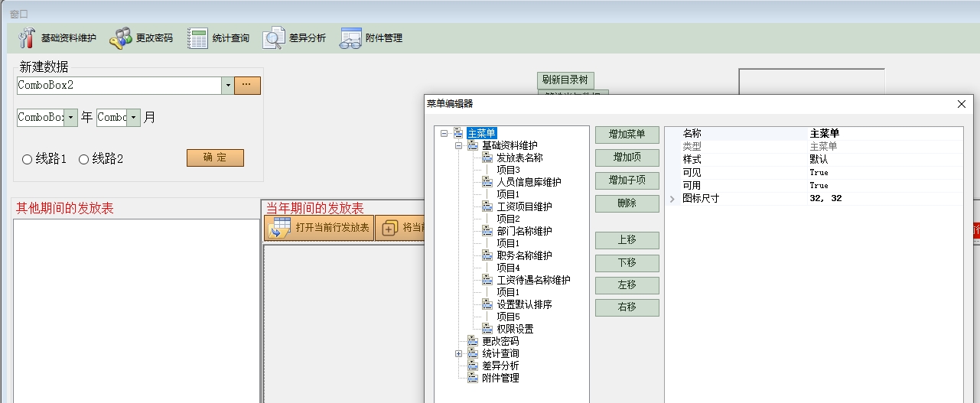Screen dimensions: 980x403
Task: Open the month combo box dropdown
Action: 134,118
